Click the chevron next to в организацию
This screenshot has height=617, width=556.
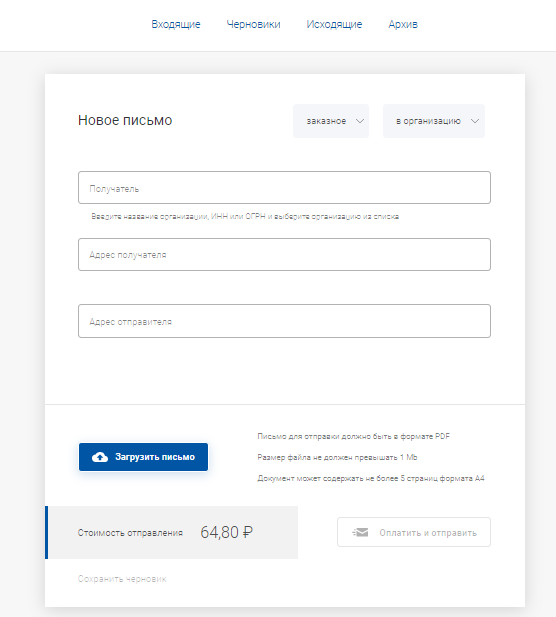(475, 121)
